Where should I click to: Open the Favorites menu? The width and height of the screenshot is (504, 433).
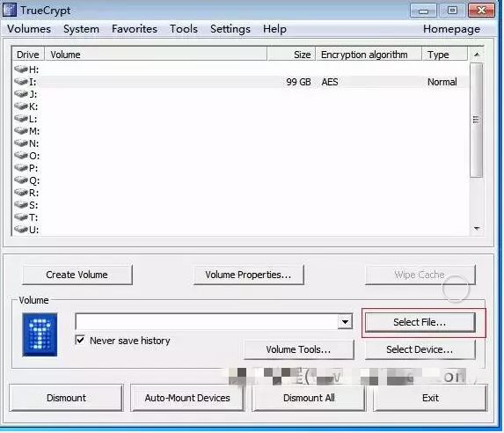[x=135, y=29]
